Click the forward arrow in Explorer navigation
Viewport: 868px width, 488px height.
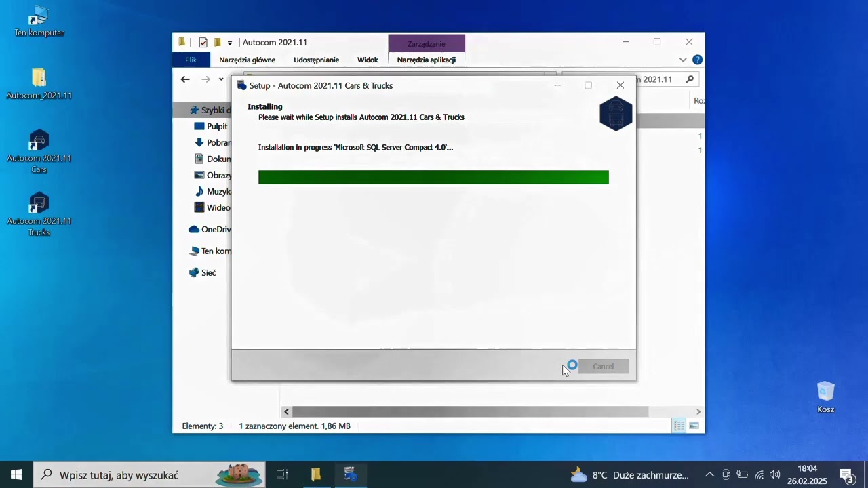tap(205, 79)
